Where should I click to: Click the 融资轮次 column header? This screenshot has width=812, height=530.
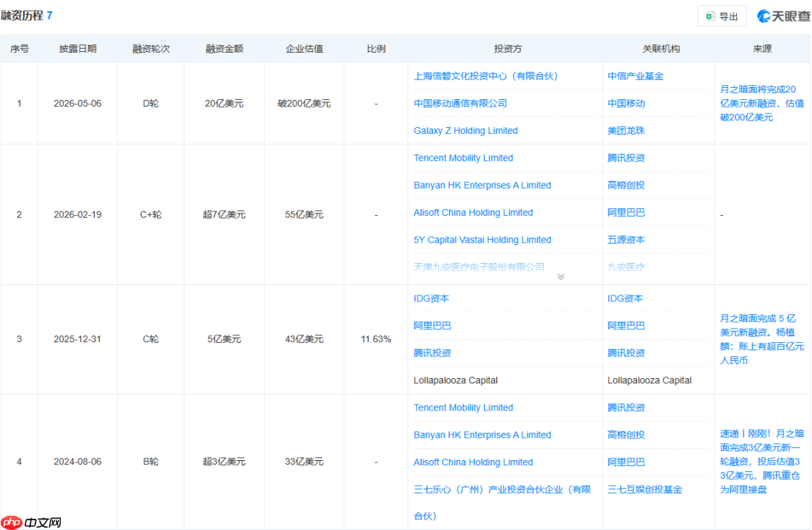[x=150, y=49]
